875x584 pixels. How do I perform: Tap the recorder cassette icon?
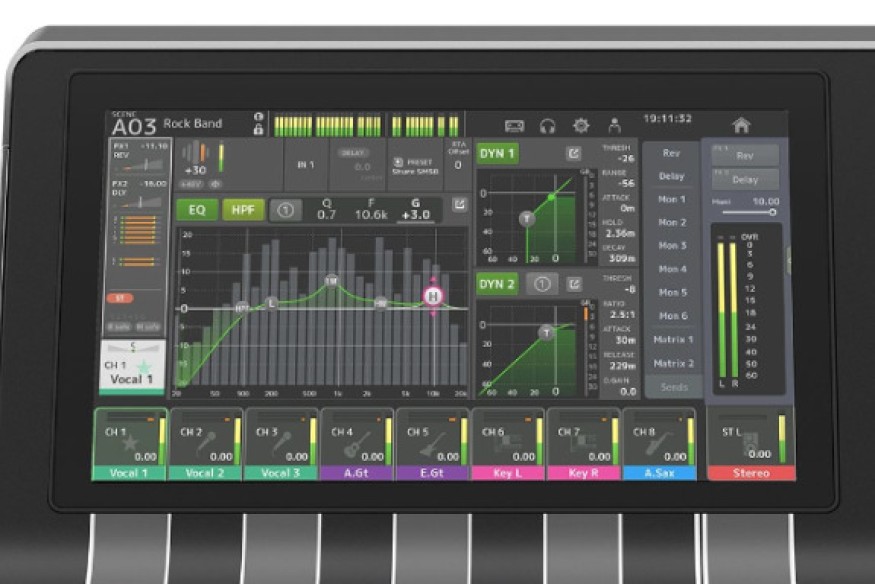coord(514,126)
